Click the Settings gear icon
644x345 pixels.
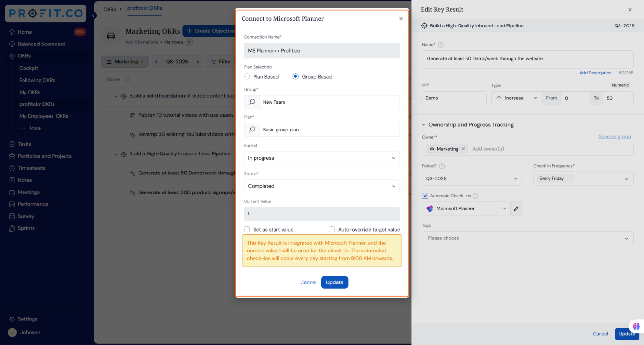click(12, 319)
